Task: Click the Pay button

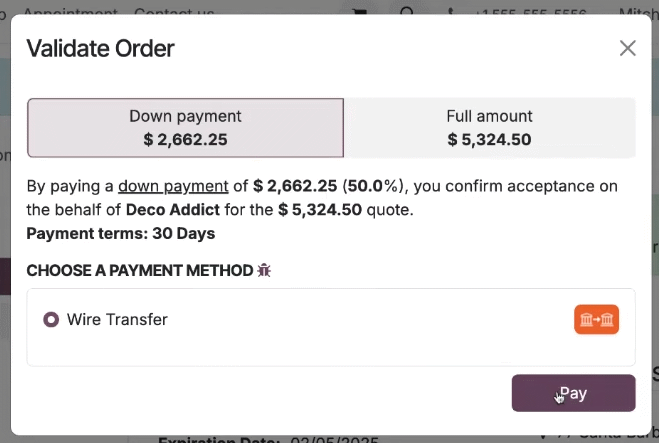Action: [573, 393]
